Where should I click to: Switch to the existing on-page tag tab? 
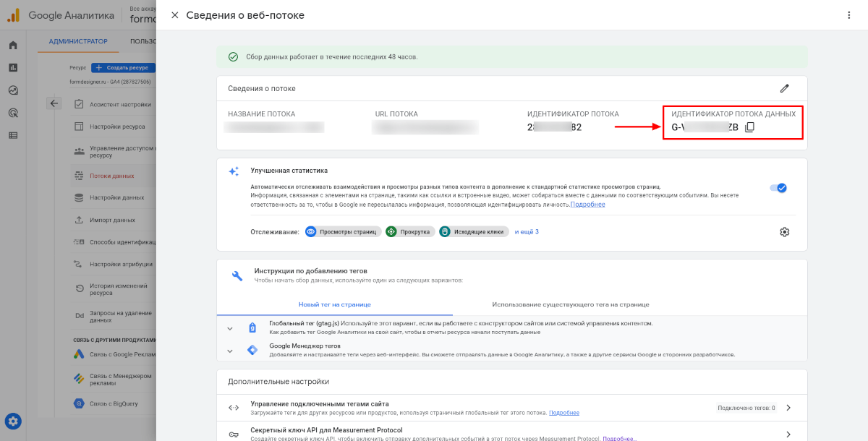[x=570, y=304]
